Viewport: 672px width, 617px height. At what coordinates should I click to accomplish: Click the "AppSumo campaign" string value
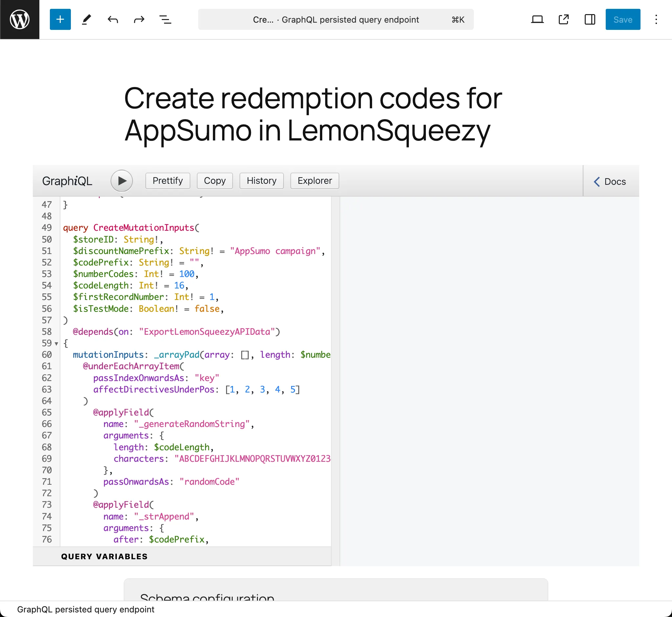pyautogui.click(x=275, y=251)
